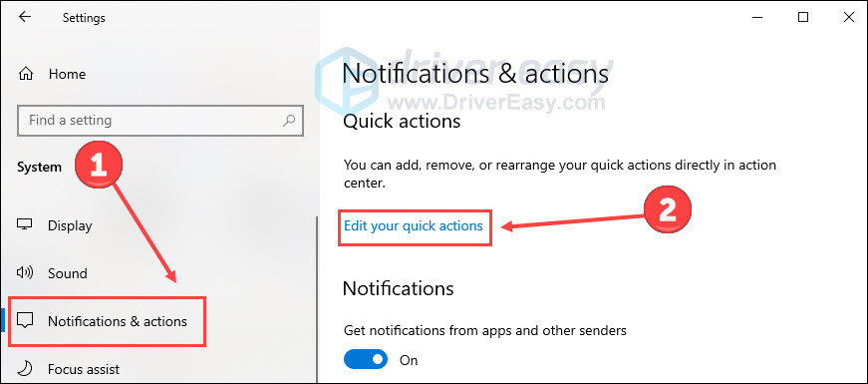Go back using the Settings back arrow
The height and width of the screenshot is (384, 868).
pos(25,17)
